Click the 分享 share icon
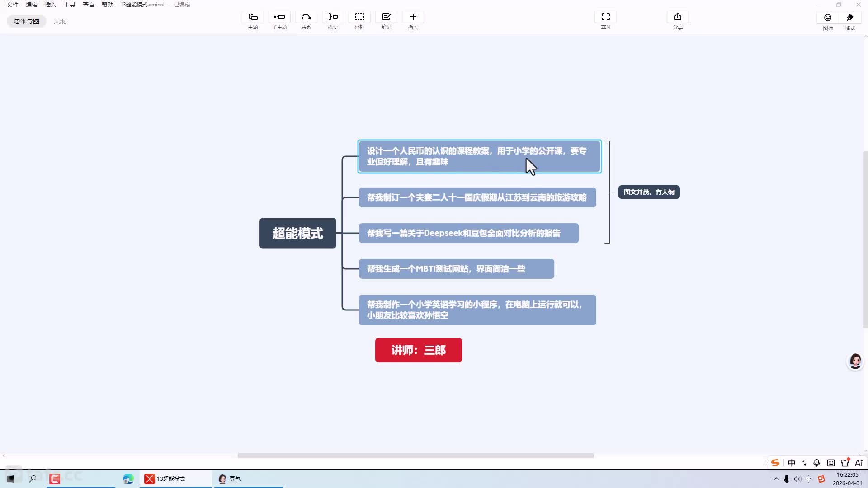 point(677,17)
